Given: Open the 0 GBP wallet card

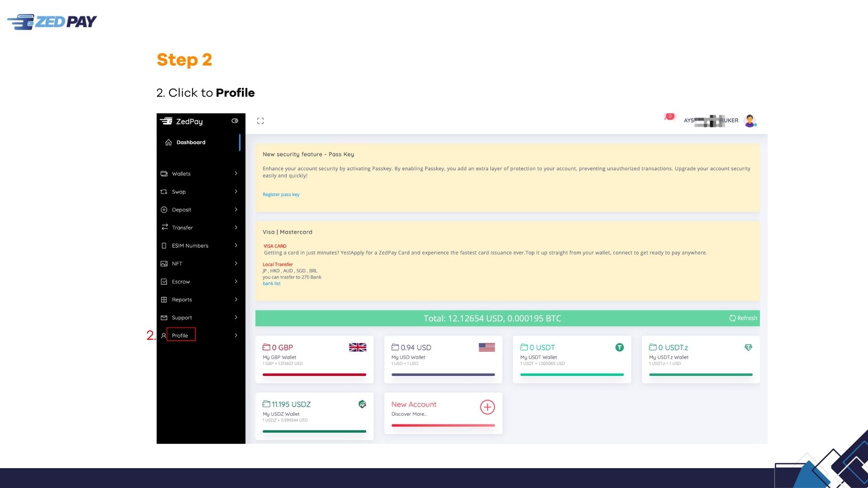Looking at the screenshot, I should [x=314, y=360].
